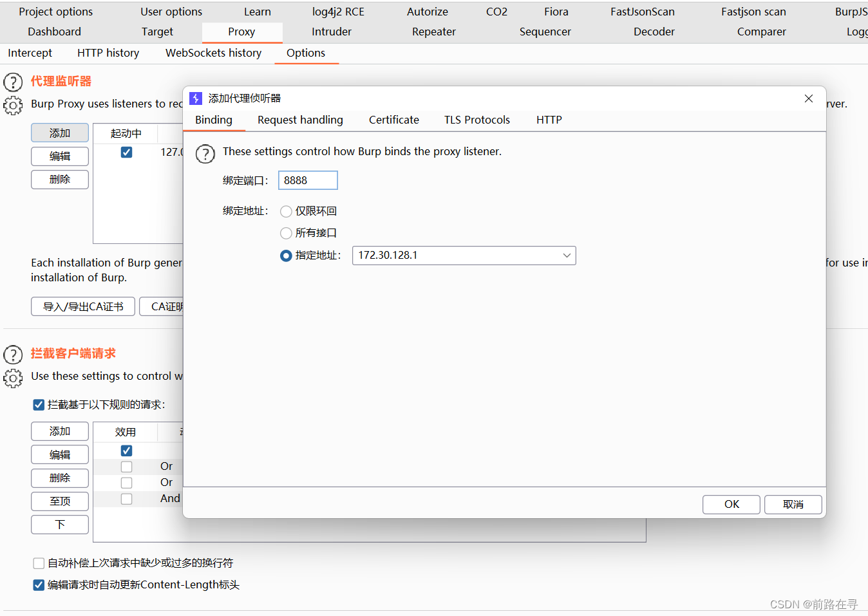Open help icon for 拦截客户端请求 section
The height and width of the screenshot is (616, 868).
point(13,354)
